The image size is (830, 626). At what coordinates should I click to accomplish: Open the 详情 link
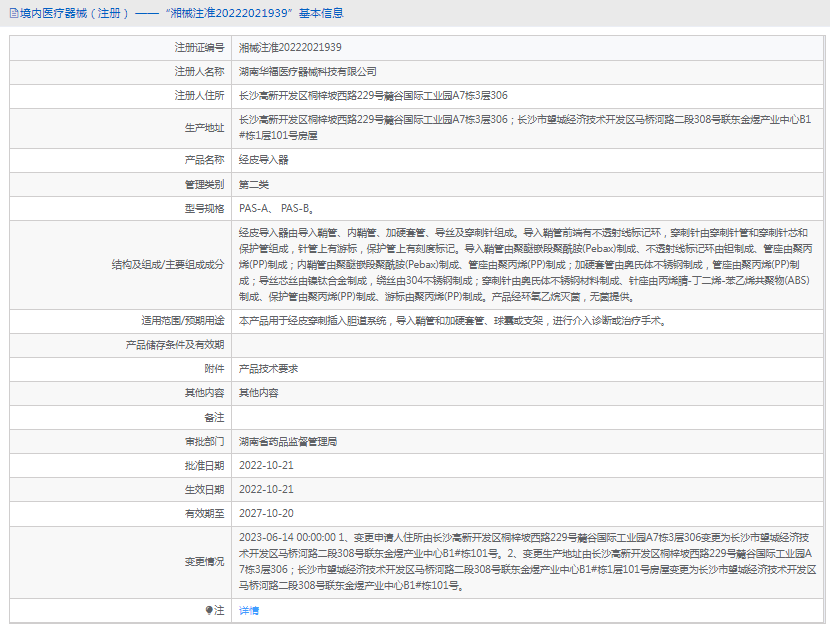(x=249, y=610)
